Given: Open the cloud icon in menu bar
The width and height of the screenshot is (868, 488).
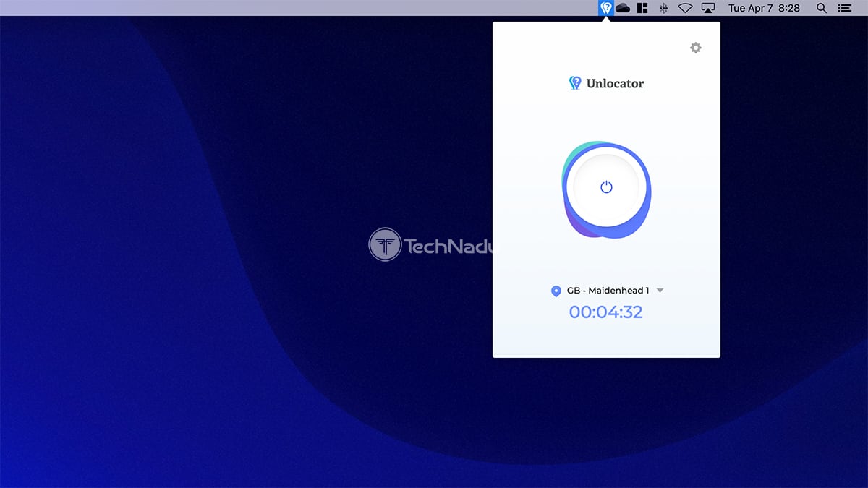Looking at the screenshot, I should pyautogui.click(x=623, y=8).
